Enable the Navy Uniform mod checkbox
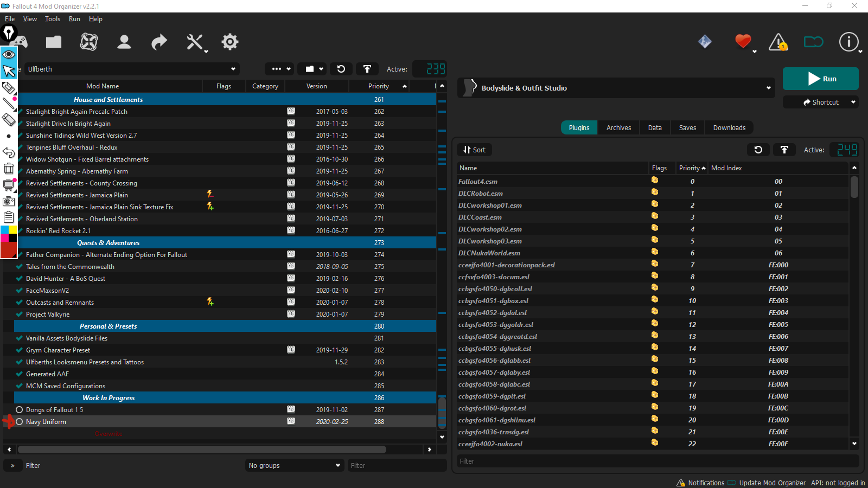The image size is (868, 488). point(19,422)
